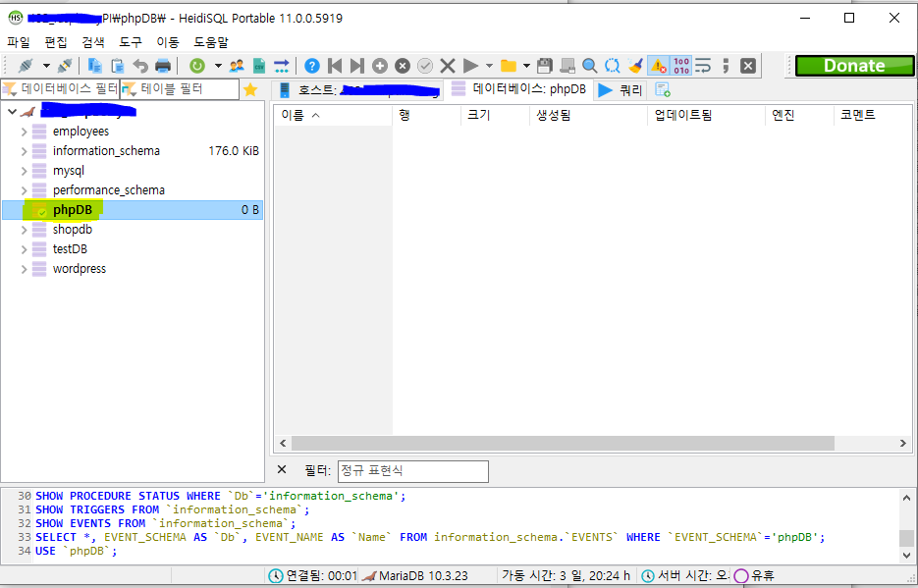Print using the printer icon
The width and height of the screenshot is (918, 588).
click(x=163, y=66)
